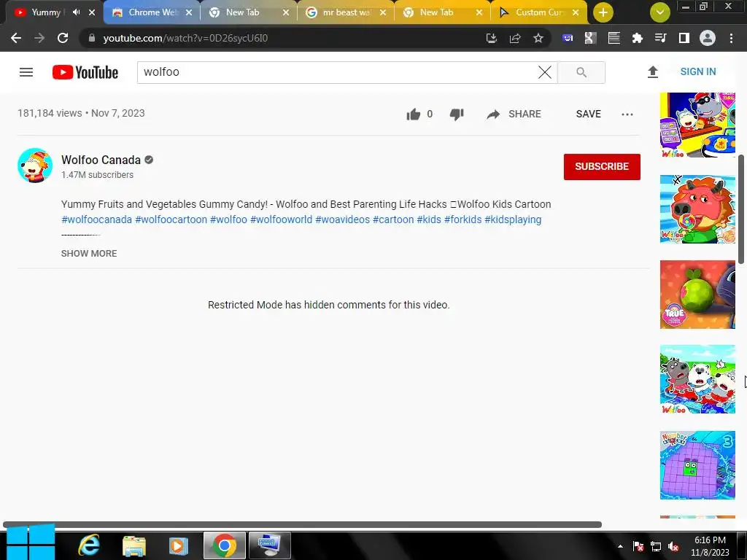This screenshot has height=560, width=747.
Task: Open the media control toolbar icon
Action: click(661, 38)
